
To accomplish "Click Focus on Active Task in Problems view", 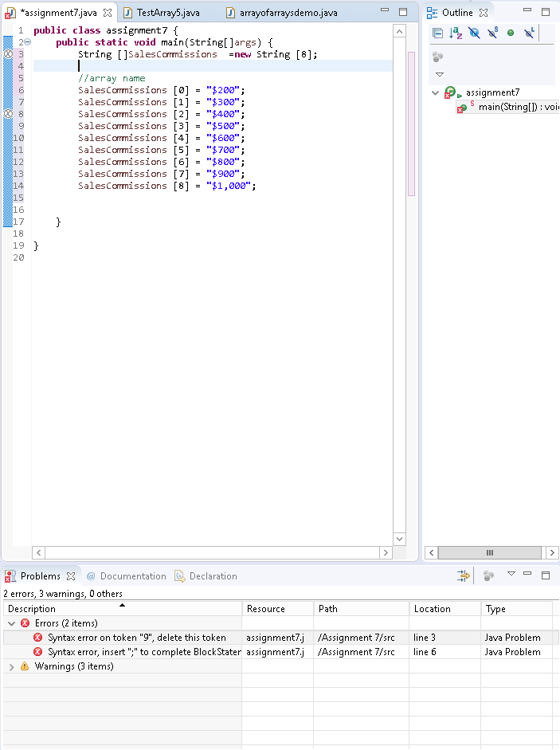I will click(x=488, y=575).
